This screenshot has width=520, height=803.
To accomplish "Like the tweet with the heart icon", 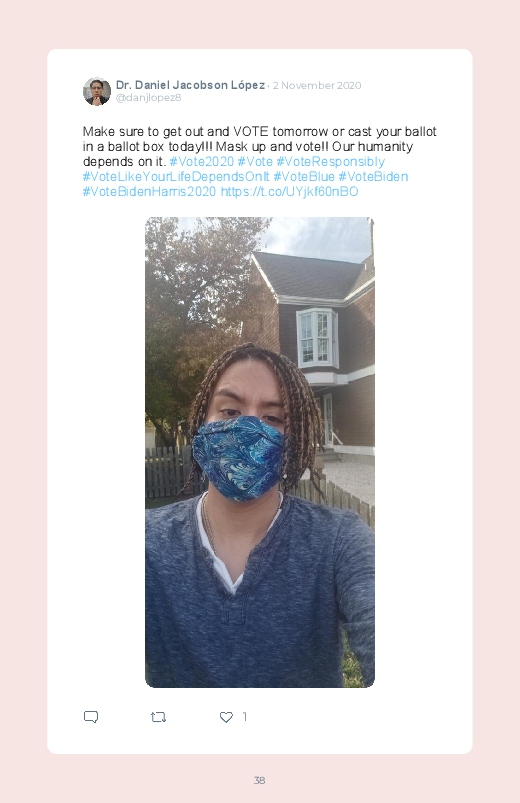I will (x=226, y=717).
